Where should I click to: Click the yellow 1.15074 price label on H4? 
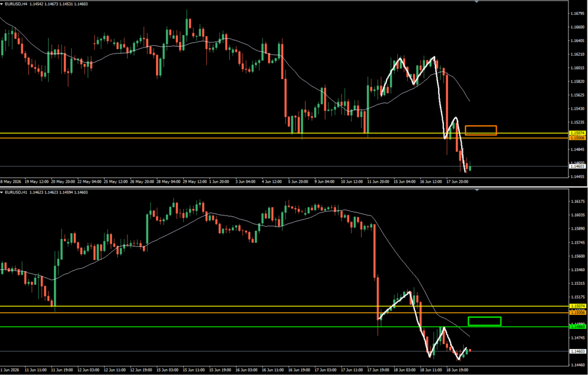(x=578, y=133)
